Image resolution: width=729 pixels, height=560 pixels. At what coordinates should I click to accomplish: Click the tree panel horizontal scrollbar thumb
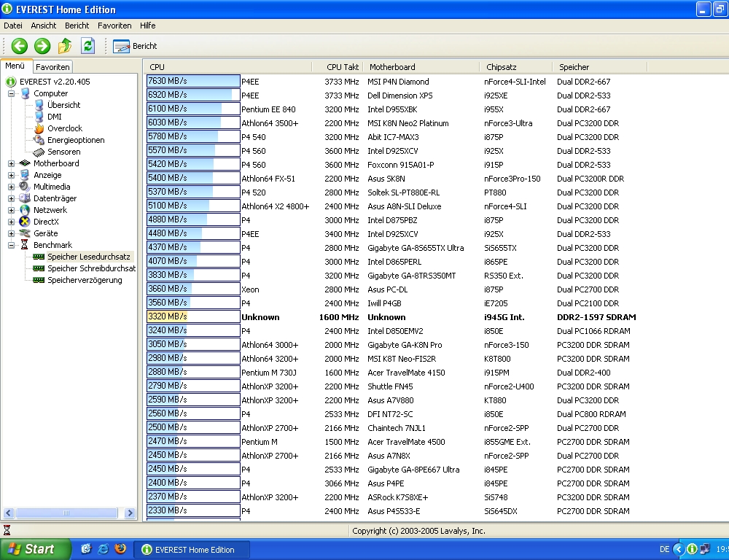(x=66, y=513)
